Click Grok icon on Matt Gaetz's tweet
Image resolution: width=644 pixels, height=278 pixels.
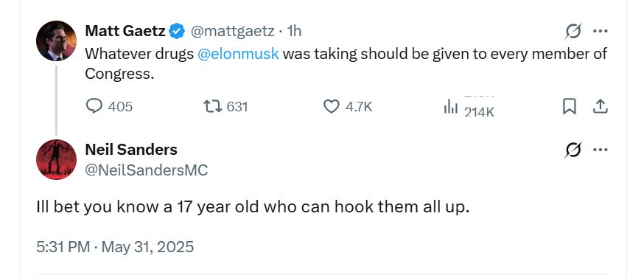pos(573,31)
